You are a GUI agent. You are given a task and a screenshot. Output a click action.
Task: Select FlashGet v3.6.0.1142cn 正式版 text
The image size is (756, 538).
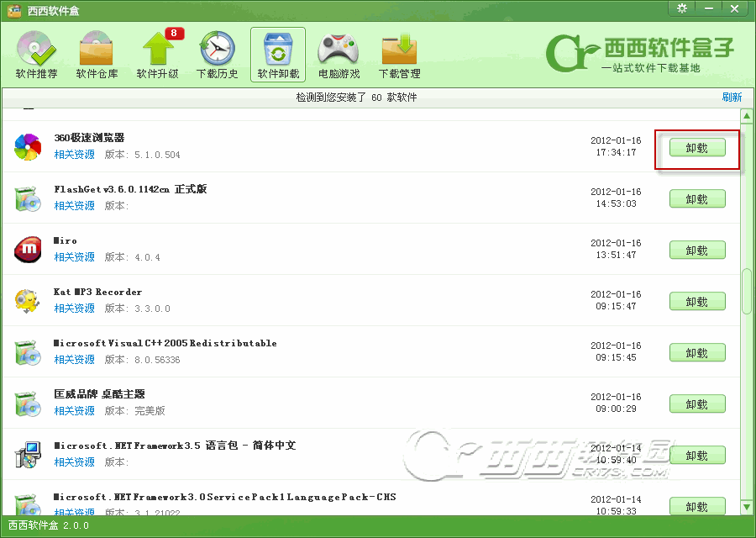click(x=130, y=189)
